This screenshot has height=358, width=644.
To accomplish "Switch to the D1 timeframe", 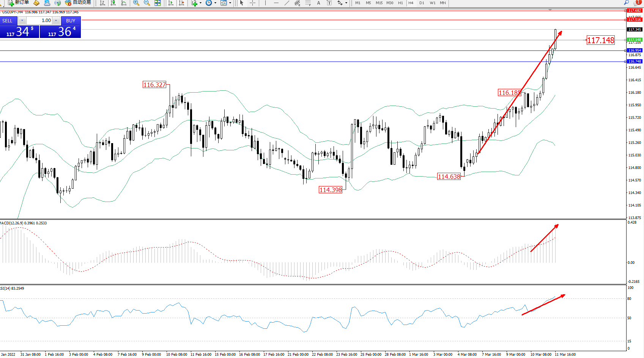I will coord(422,3).
